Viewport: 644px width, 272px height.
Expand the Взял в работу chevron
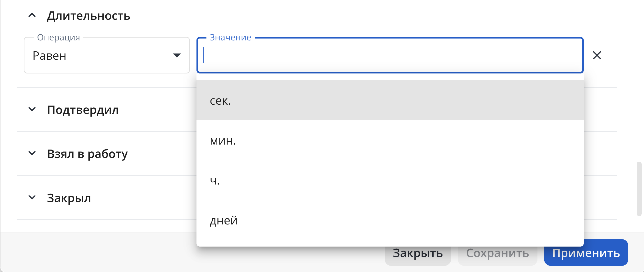32,153
